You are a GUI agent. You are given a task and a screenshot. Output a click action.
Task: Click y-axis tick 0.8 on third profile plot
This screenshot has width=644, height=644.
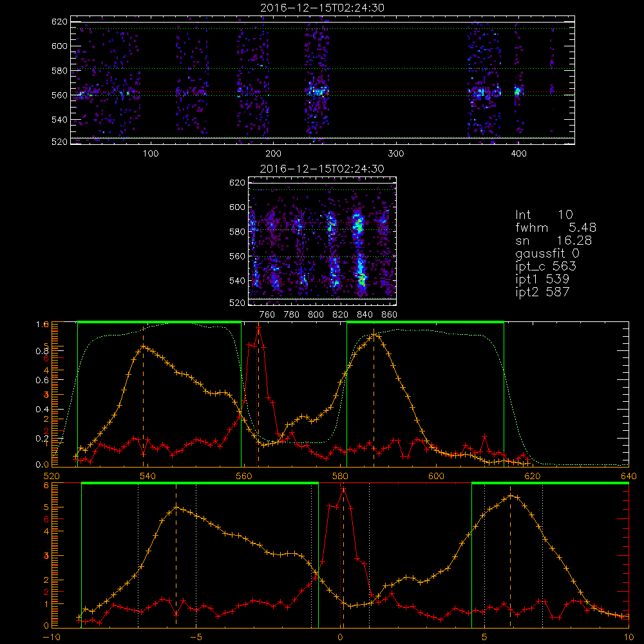click(43, 351)
